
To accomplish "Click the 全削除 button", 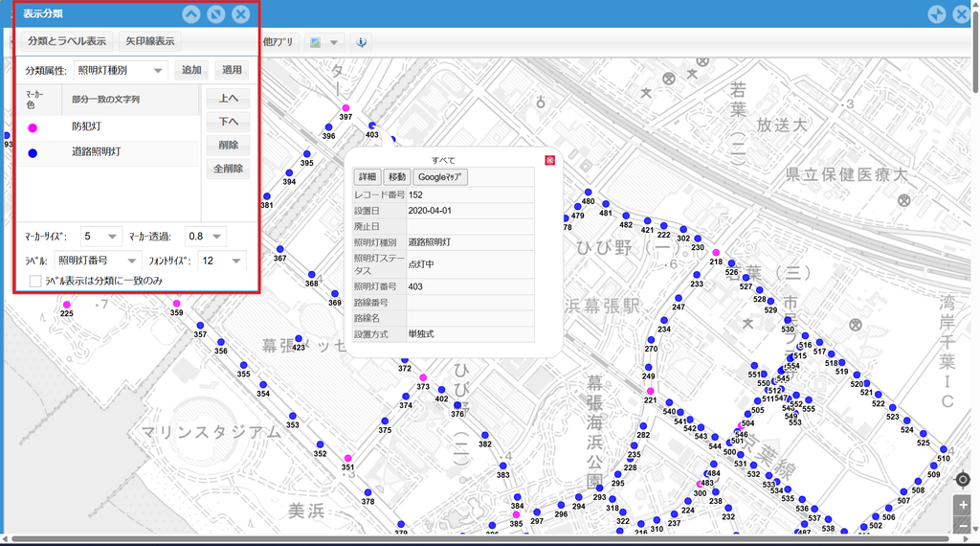I will 228,169.
